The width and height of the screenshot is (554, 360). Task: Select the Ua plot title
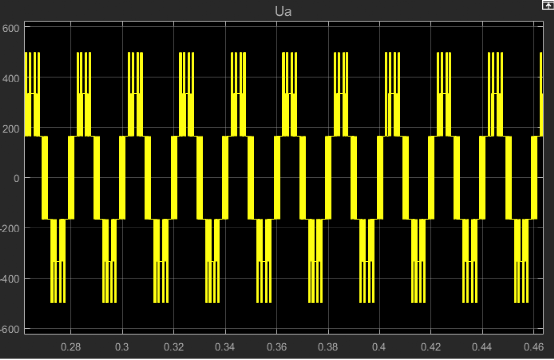pos(283,12)
